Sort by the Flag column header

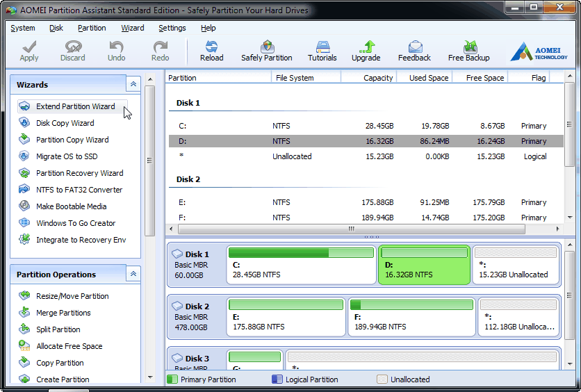click(529, 78)
